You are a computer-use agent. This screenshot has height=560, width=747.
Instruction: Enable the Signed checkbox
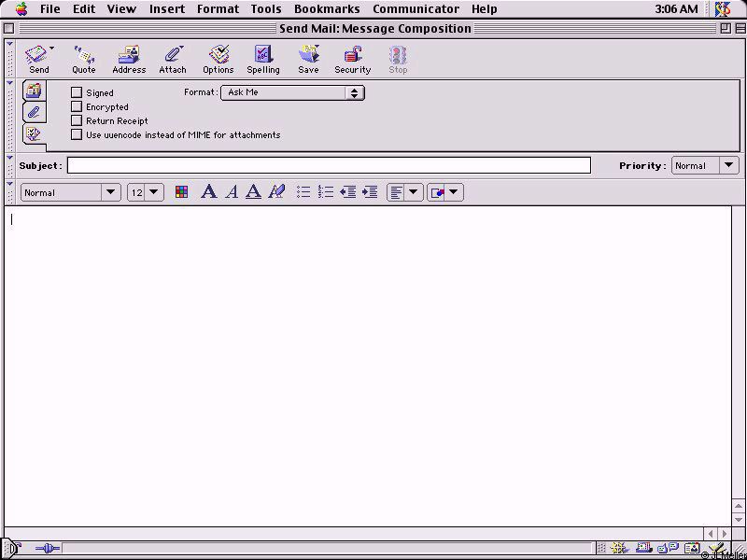click(x=77, y=92)
